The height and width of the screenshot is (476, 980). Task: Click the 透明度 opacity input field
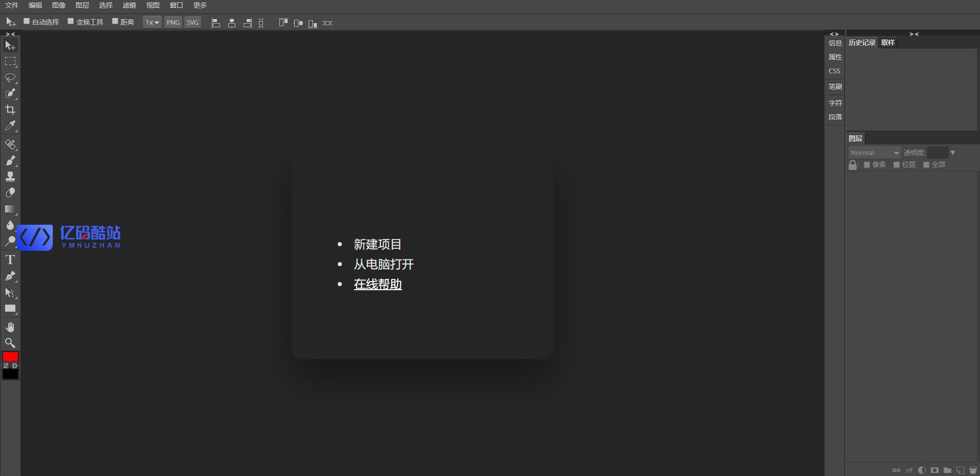pyautogui.click(x=938, y=153)
